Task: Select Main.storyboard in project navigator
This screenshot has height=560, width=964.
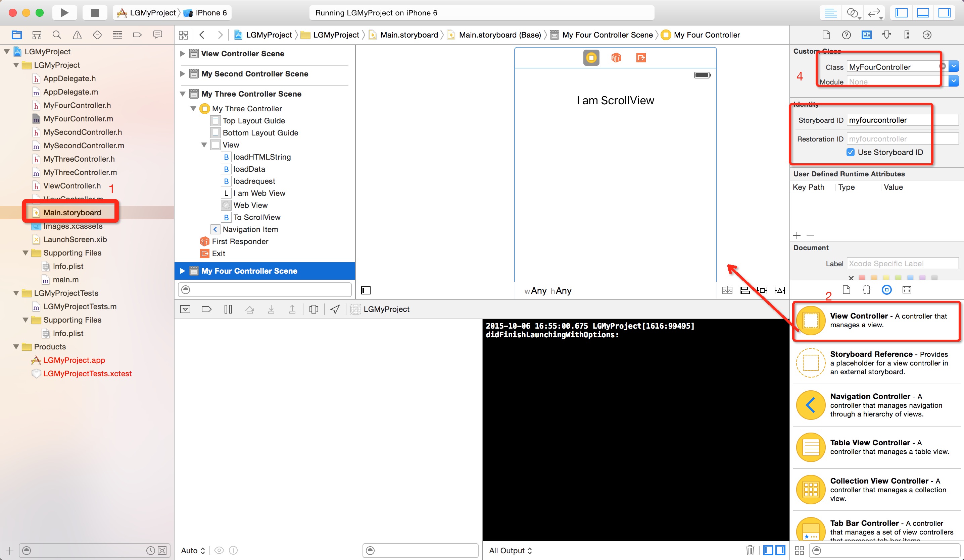Action: 72,212
